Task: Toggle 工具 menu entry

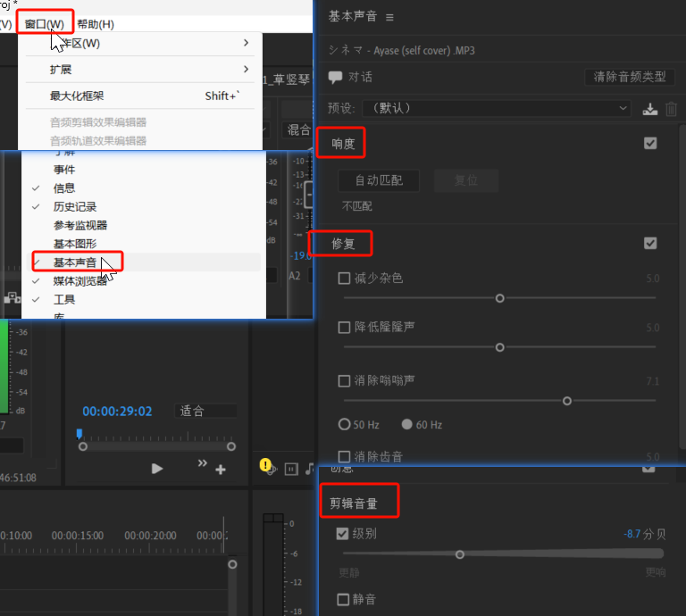Action: coord(144,299)
